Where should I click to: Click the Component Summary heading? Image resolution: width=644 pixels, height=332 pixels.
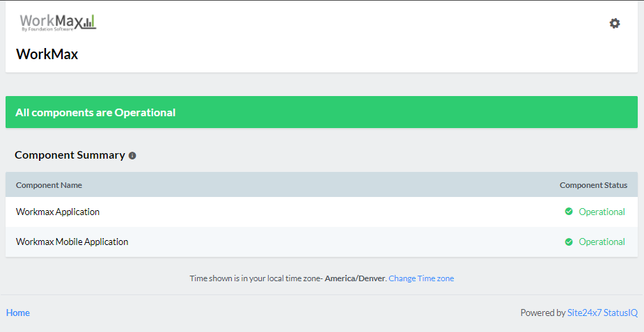70,155
